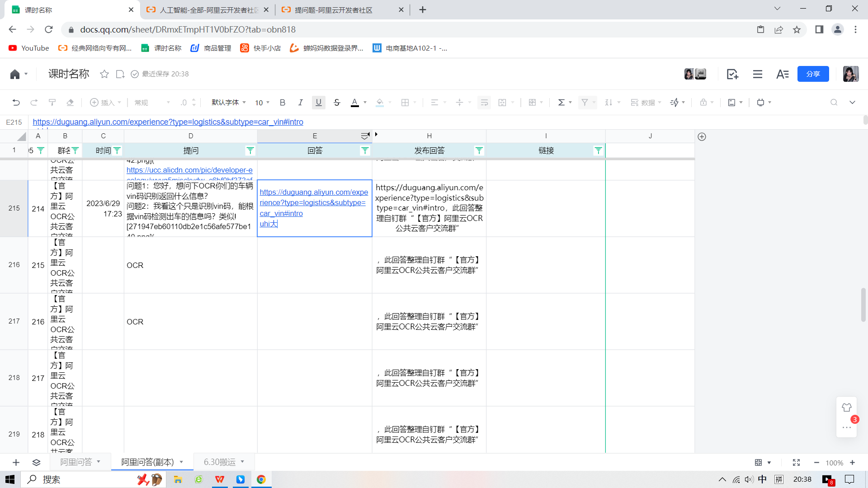
Task: Open filter on 回答 column header
Action: click(x=365, y=150)
